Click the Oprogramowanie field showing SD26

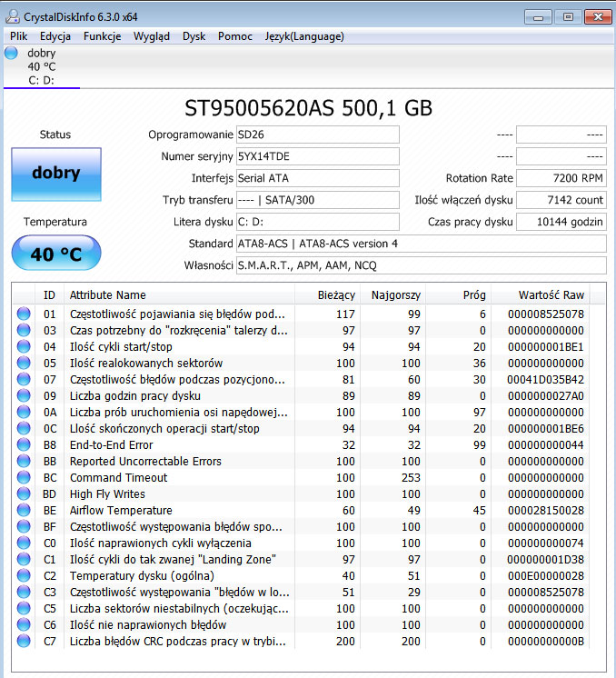[318, 135]
